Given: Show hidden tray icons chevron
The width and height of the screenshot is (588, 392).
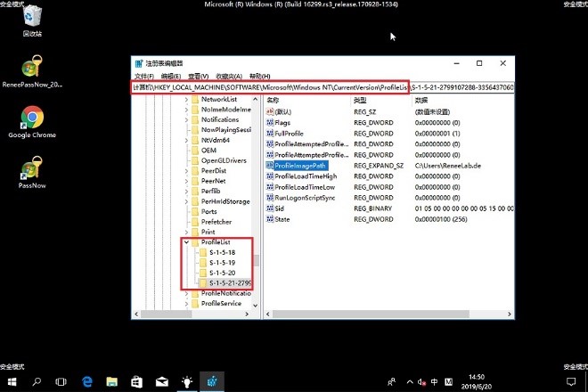Looking at the screenshot, I should pyautogui.click(x=410, y=382).
